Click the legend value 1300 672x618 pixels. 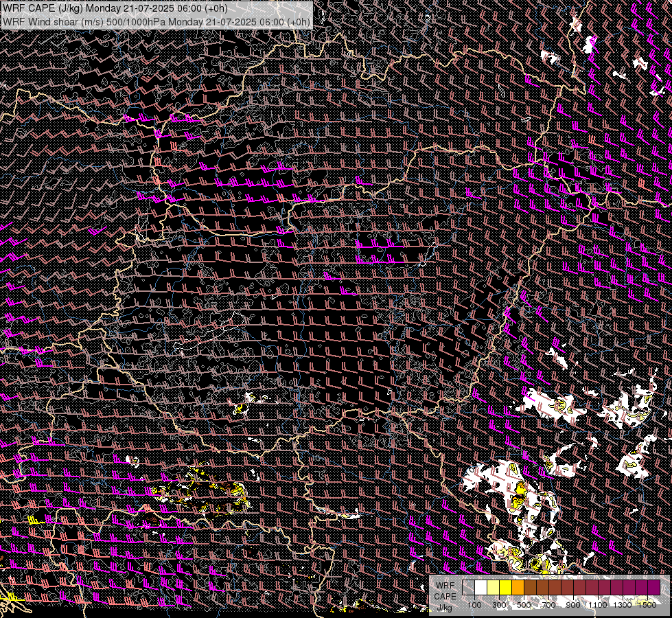click(x=623, y=605)
